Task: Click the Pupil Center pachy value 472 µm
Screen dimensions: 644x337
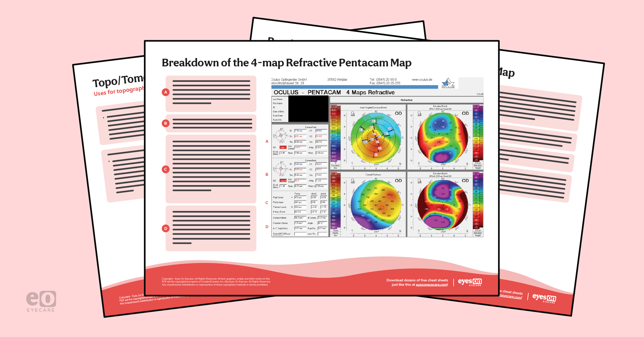Action: coord(300,197)
